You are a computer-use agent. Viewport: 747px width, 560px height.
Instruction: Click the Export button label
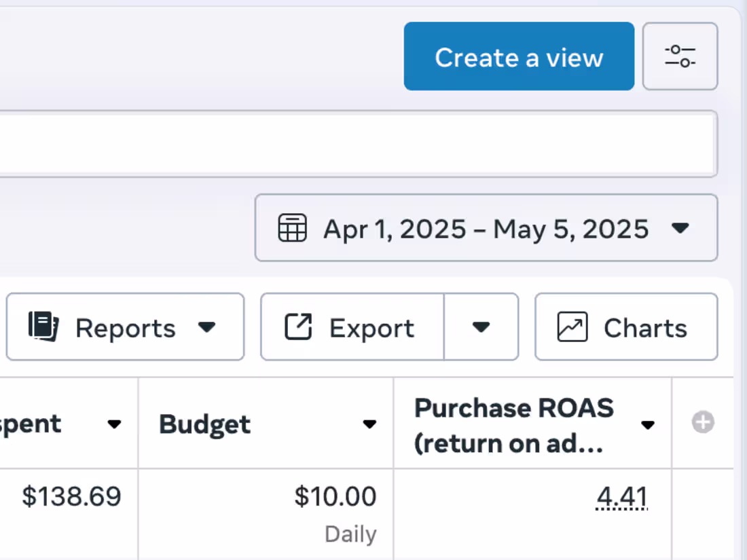pos(371,328)
